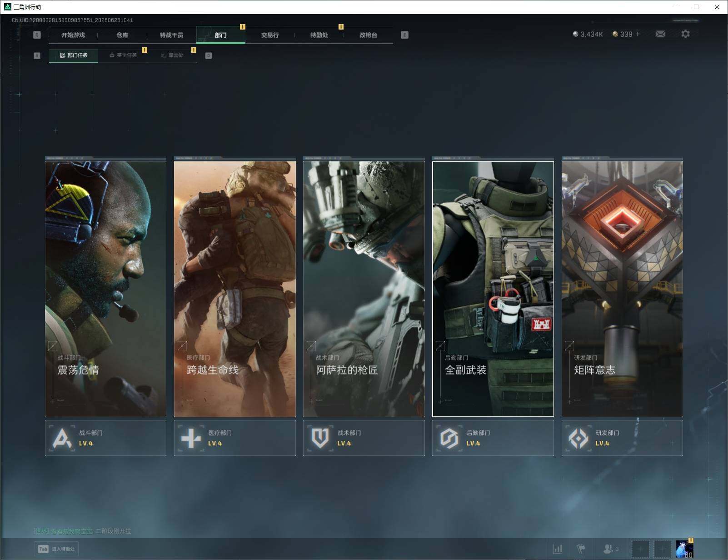
Task: Select the 部门任务 sub-tab
Action: [74, 55]
